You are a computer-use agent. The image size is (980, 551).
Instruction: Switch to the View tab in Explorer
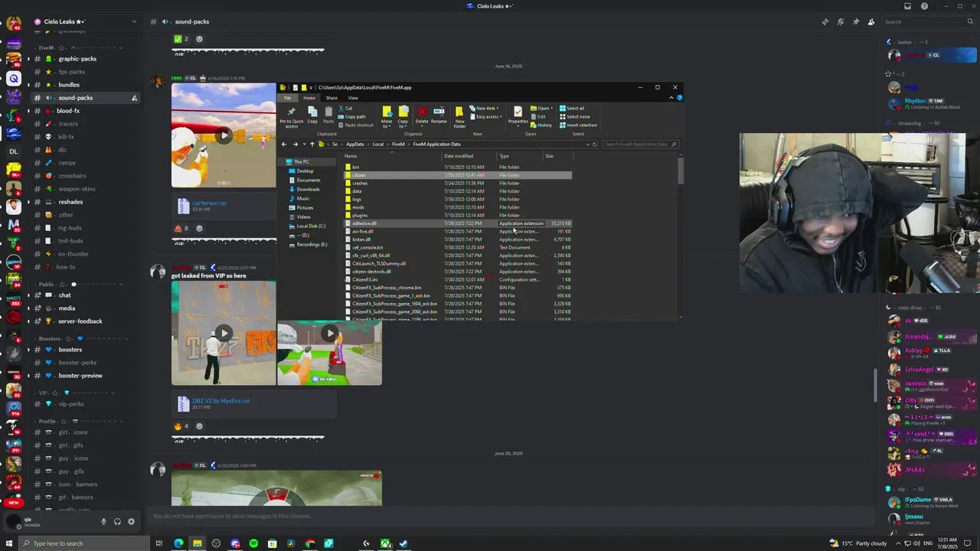pos(353,98)
